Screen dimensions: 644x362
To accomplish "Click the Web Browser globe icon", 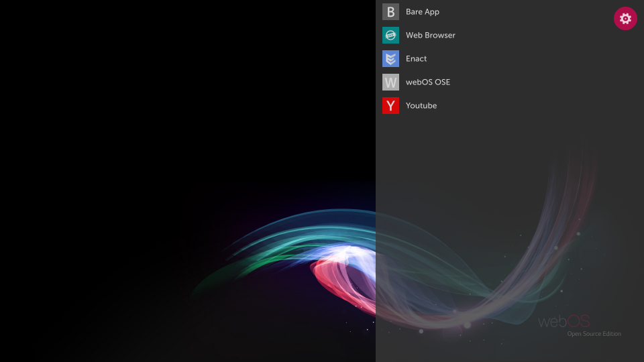I will [x=390, y=36].
